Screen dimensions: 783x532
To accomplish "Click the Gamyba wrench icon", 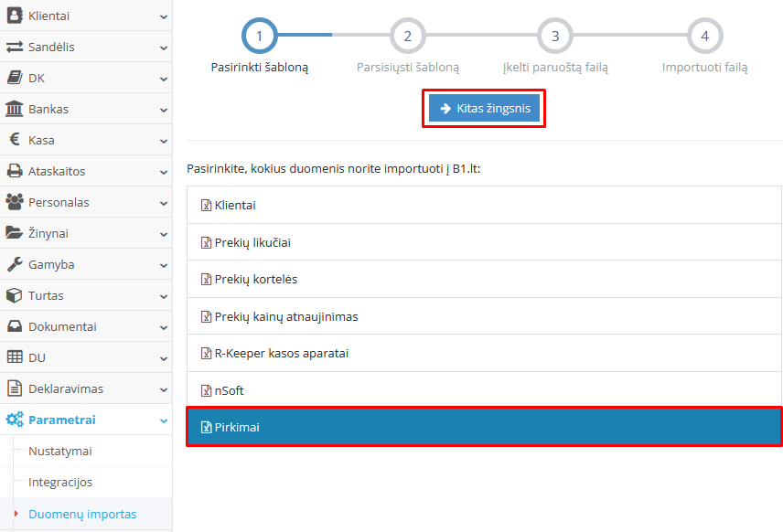I will (15, 264).
